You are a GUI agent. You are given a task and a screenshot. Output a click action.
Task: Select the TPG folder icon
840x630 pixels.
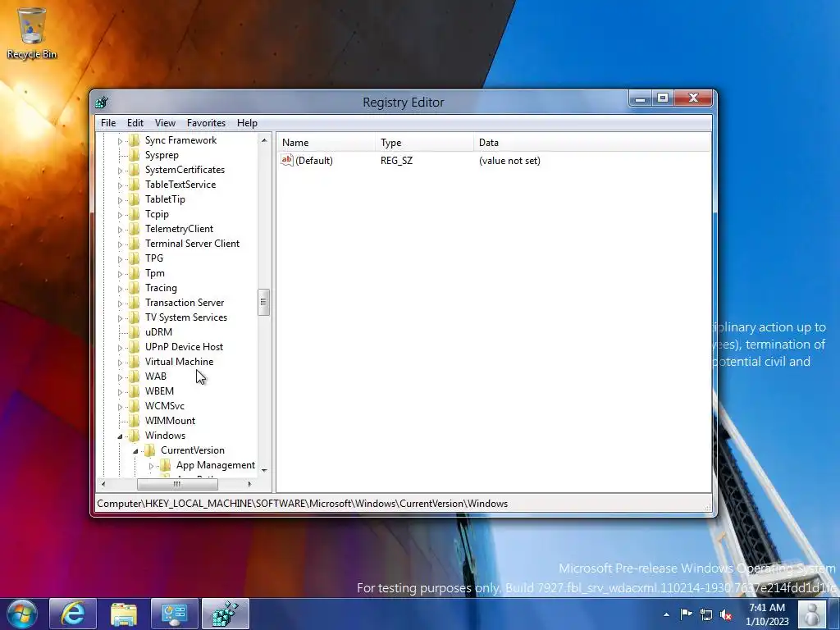click(x=135, y=258)
